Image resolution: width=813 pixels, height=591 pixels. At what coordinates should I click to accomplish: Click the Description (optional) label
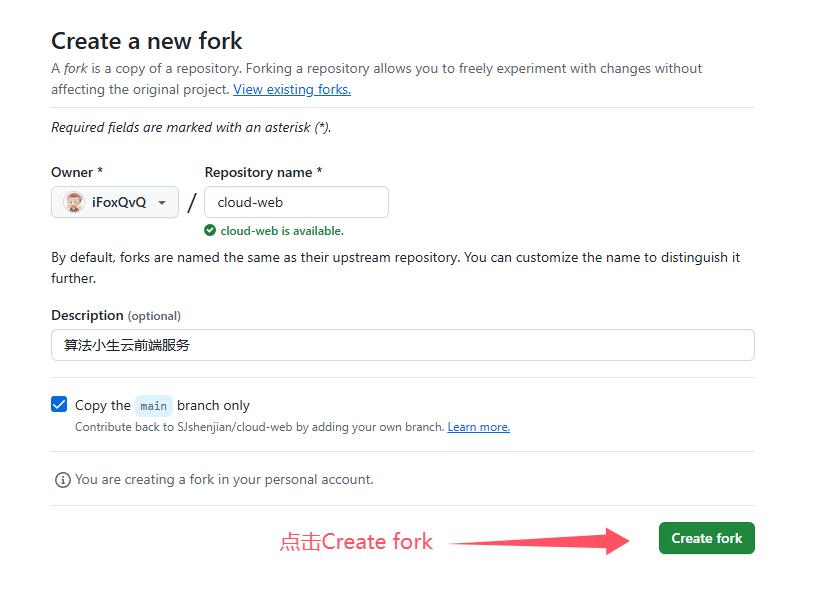pos(116,315)
